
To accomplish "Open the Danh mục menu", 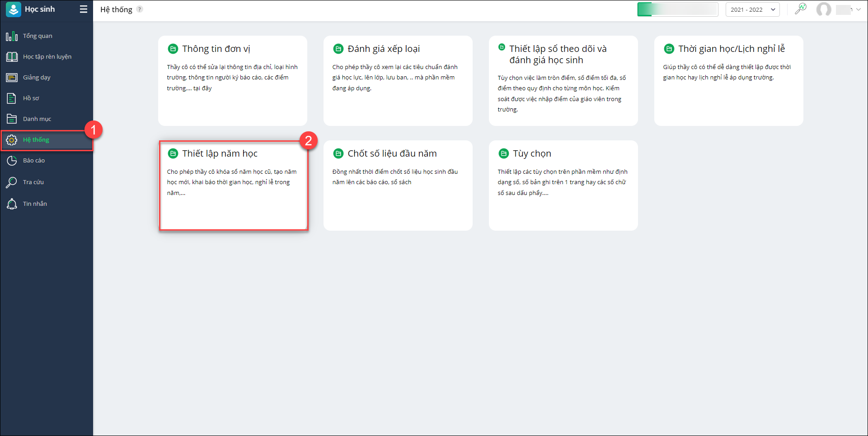I will tap(37, 119).
